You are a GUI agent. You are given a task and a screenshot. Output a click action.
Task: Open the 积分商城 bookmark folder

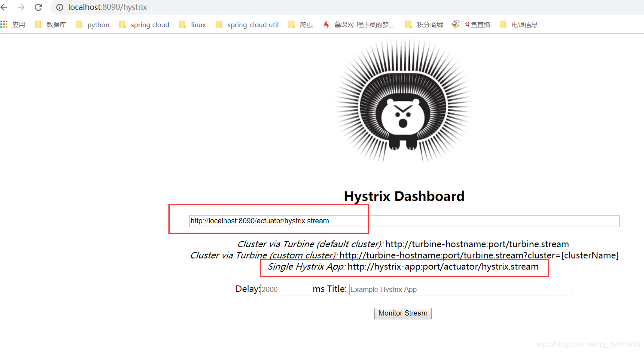[424, 24]
